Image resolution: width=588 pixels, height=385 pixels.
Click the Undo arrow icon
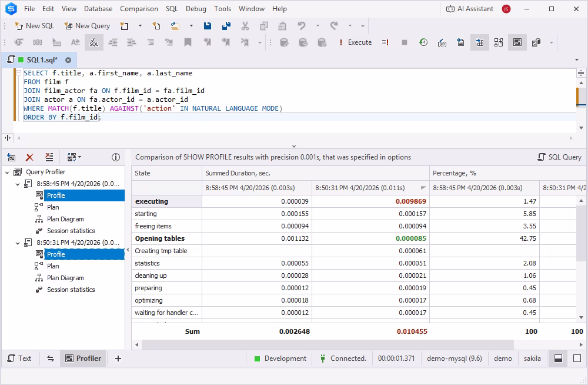pyautogui.click(x=302, y=26)
